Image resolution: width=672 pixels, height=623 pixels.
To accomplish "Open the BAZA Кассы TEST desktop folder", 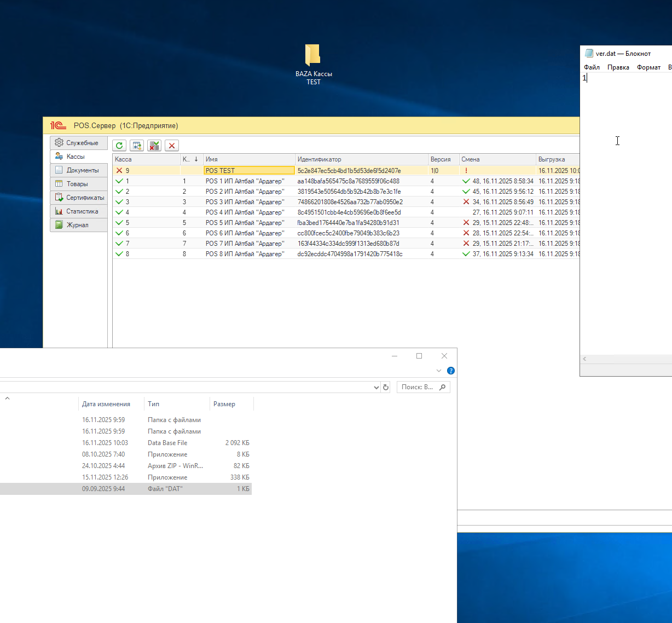I will coord(313,56).
